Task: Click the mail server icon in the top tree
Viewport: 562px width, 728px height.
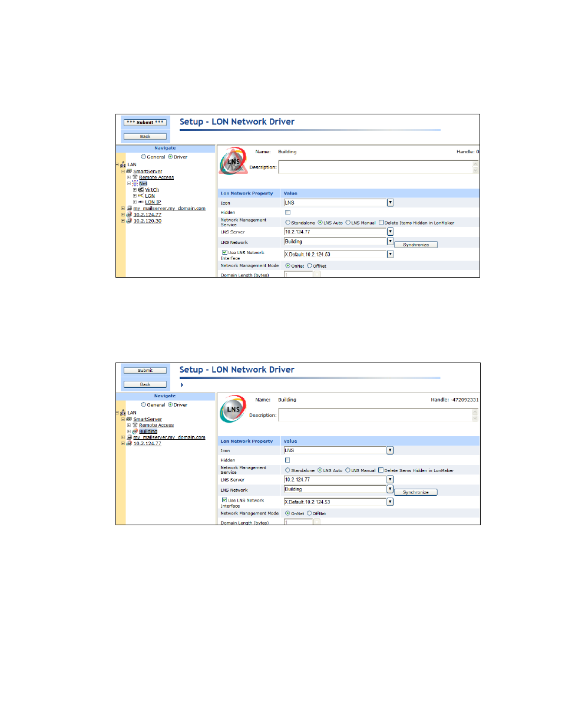Action: click(x=129, y=208)
